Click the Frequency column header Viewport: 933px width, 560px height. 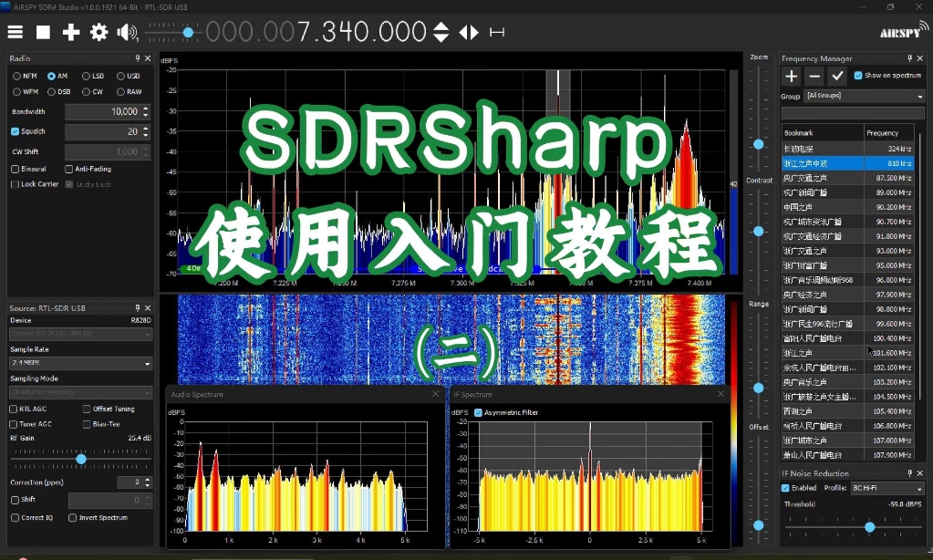click(889, 133)
